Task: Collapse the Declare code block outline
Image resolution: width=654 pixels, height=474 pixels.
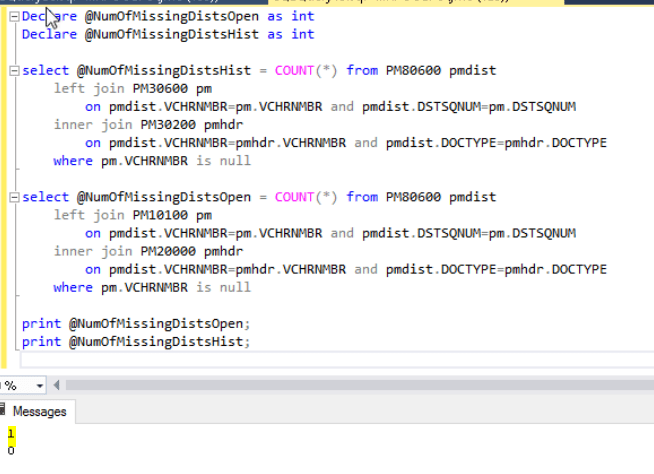Action: [13, 16]
